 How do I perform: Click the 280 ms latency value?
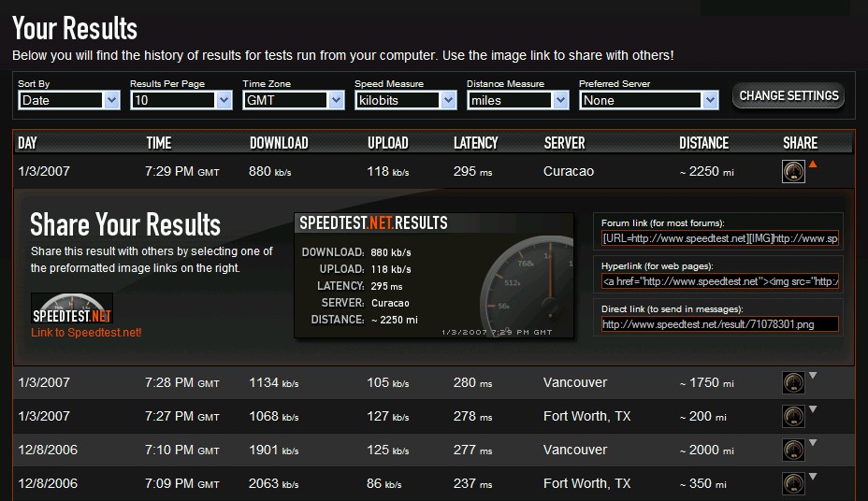pos(472,382)
